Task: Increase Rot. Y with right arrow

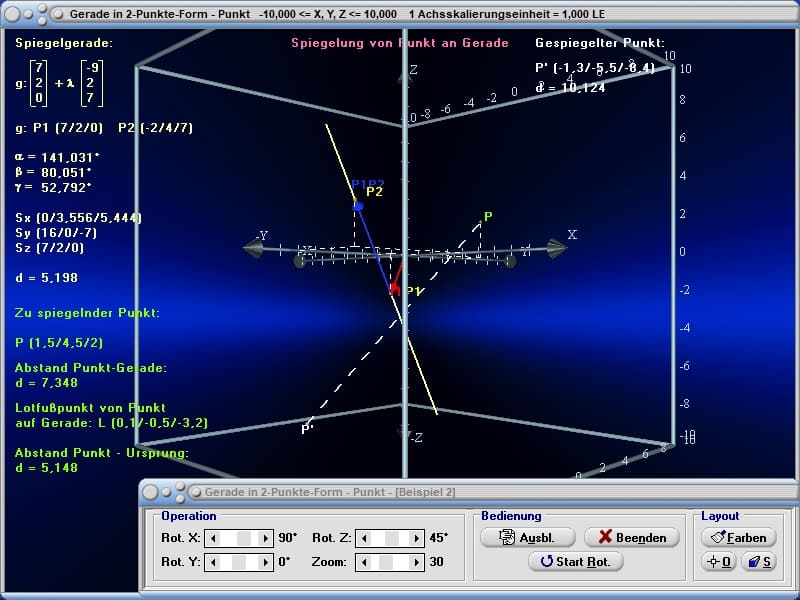Action: (x=265, y=562)
